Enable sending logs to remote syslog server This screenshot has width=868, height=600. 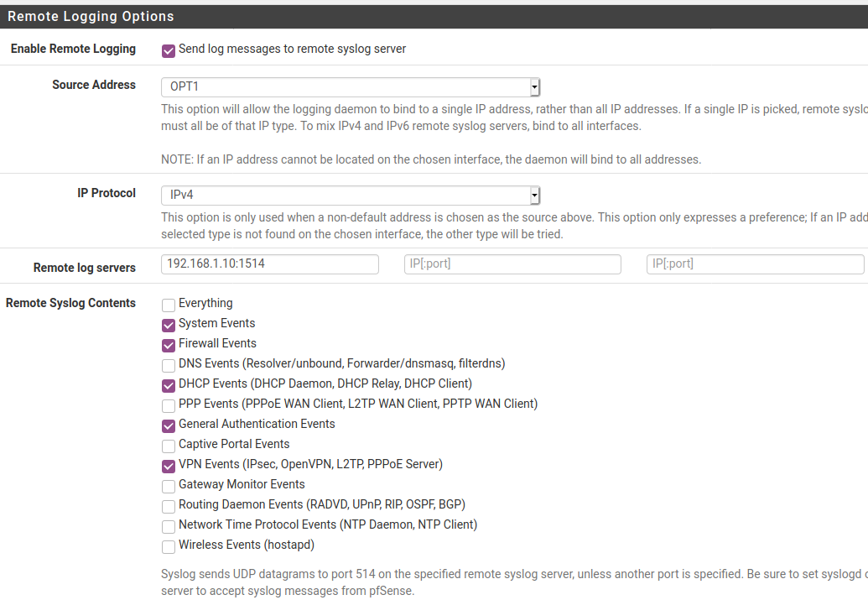[168, 50]
